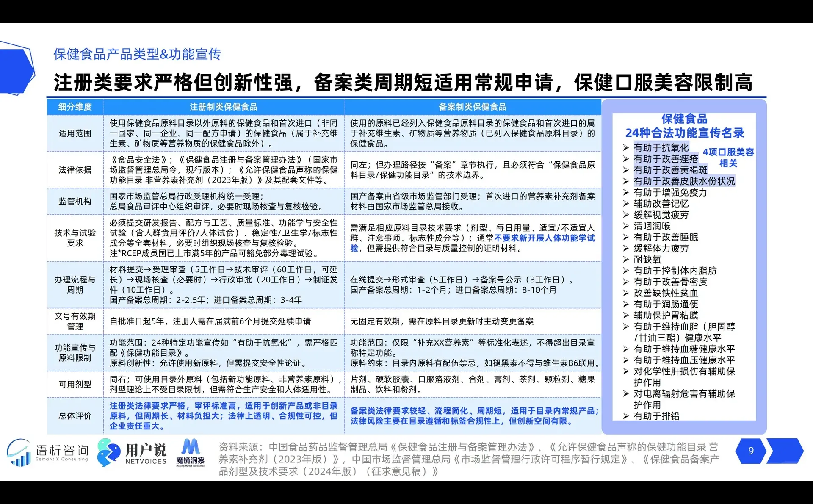The width and height of the screenshot is (813, 504).
Task: Expand the arrow beside 有助于排铅
Action: point(626,416)
